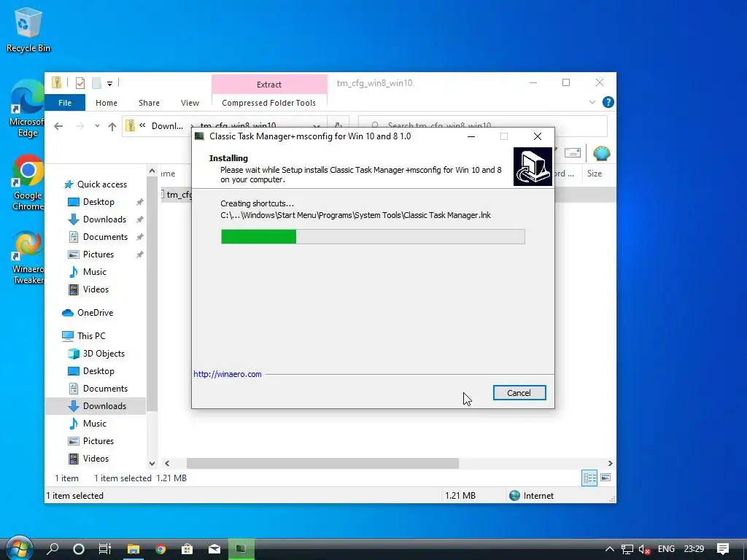This screenshot has width=747, height=560.
Task: Select highlighted Downloads under This PC
Action: coord(96,406)
